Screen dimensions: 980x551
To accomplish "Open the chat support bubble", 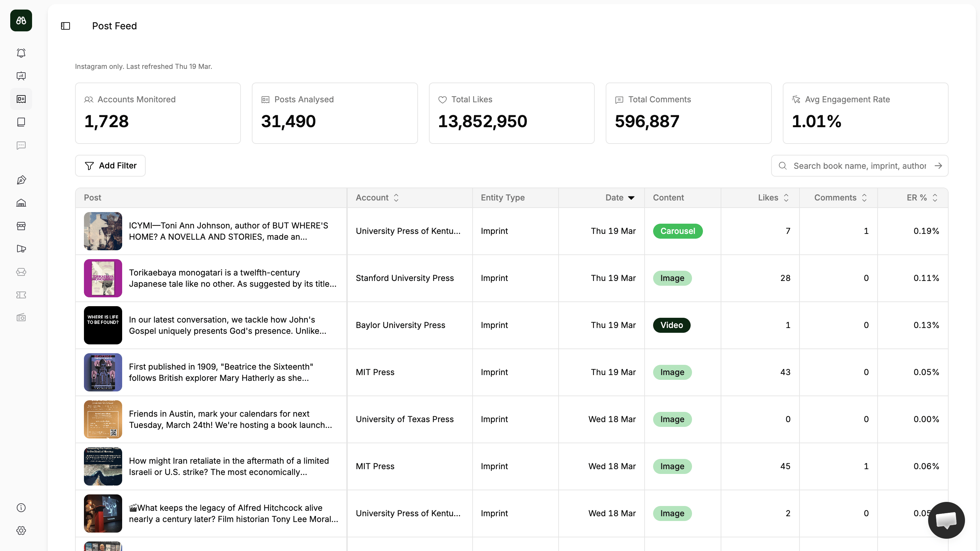I will coord(946,520).
